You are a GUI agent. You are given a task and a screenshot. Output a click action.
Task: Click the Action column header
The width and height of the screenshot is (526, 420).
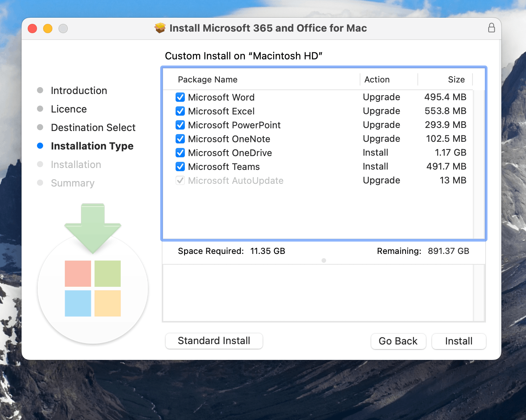click(377, 79)
